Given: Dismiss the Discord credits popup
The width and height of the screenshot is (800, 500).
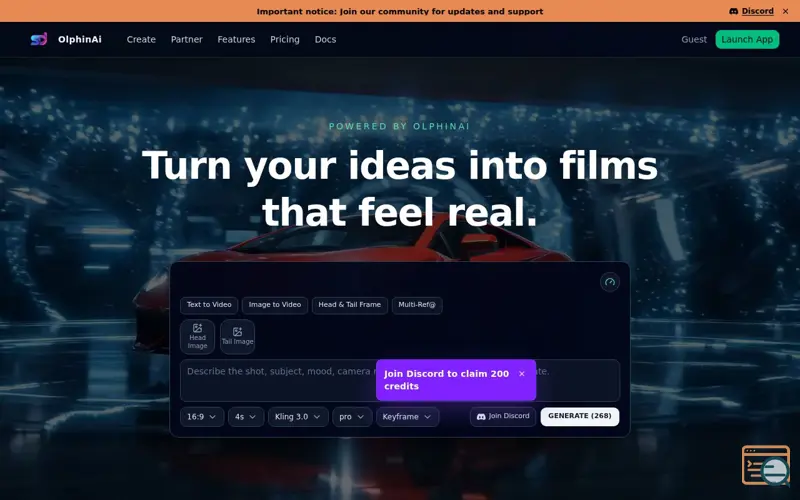Looking at the screenshot, I should [521, 374].
